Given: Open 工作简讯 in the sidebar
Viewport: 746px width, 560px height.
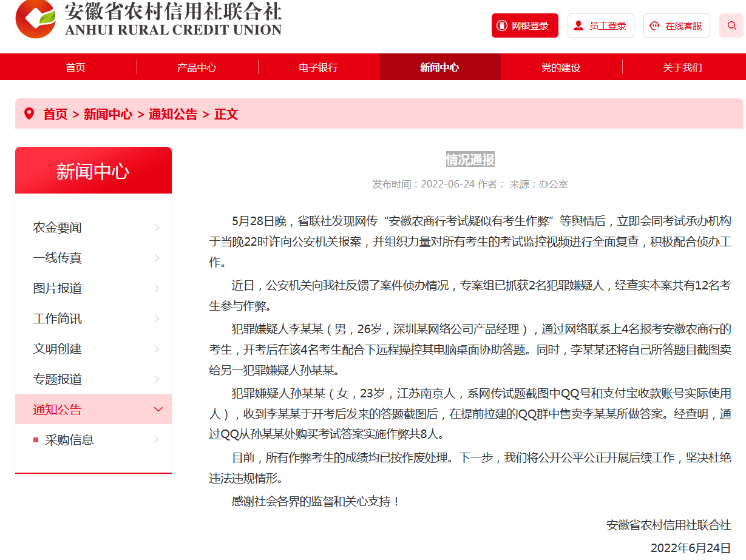Looking at the screenshot, I should (93, 319).
